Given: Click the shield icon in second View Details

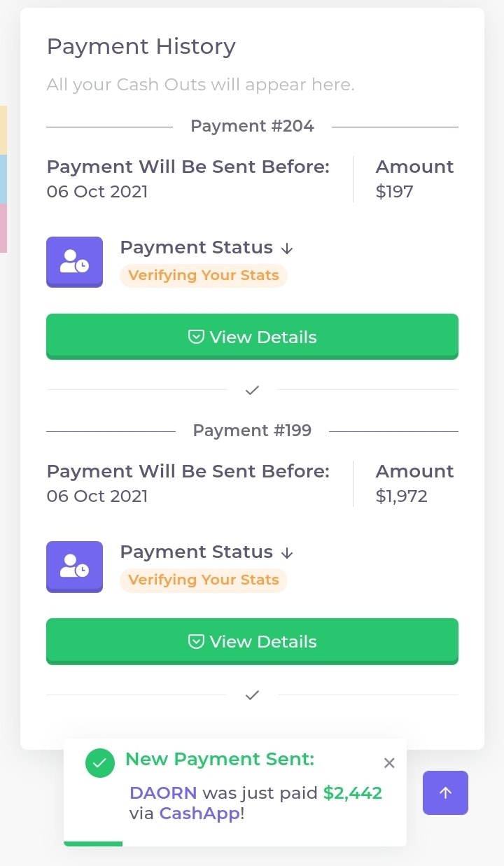Looking at the screenshot, I should click(196, 642).
